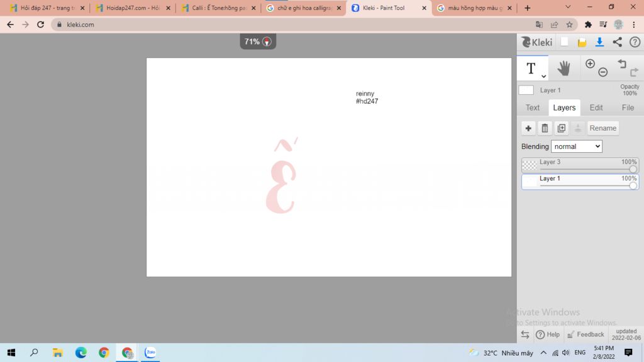Open the Chrome three-dot menu

point(634,25)
